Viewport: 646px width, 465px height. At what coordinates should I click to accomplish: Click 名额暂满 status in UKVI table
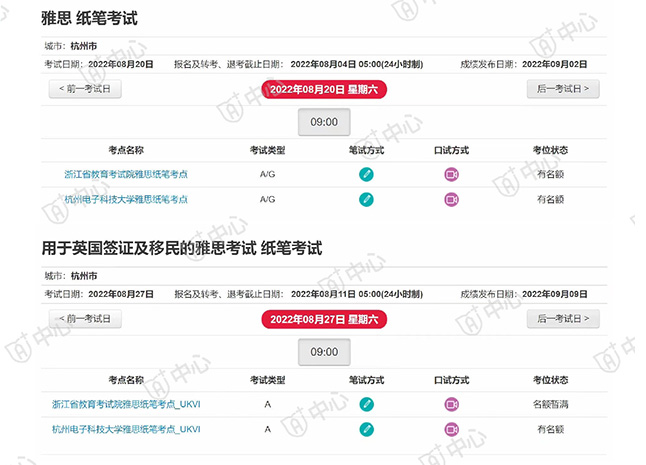(x=550, y=404)
